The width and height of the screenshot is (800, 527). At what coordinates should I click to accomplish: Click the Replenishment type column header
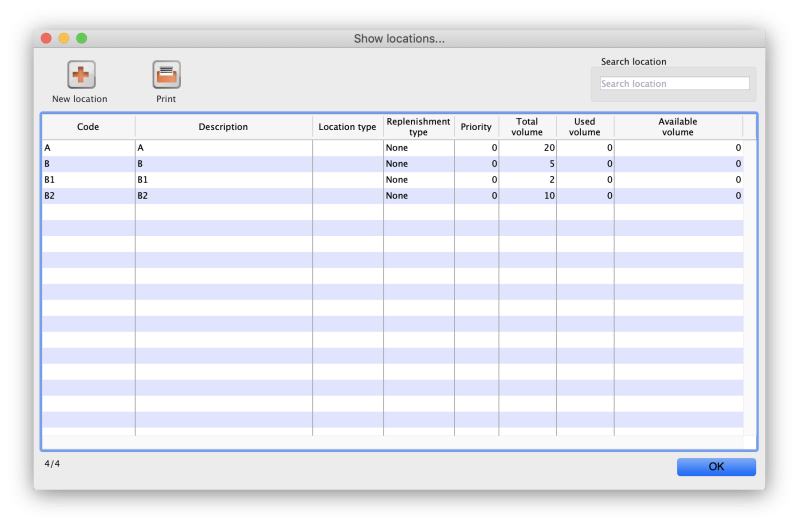418,127
